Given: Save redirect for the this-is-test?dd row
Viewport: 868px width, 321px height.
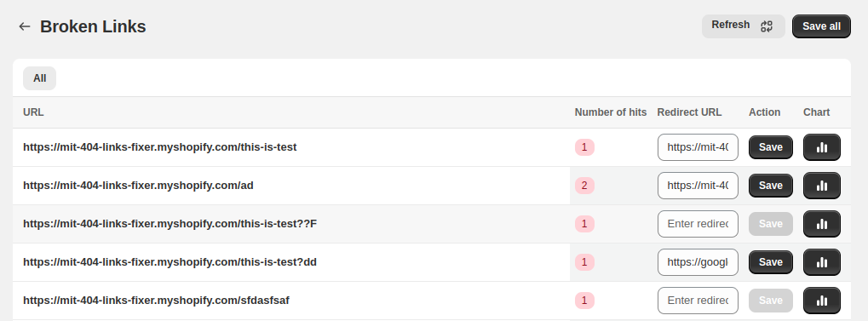Looking at the screenshot, I should coord(771,261).
